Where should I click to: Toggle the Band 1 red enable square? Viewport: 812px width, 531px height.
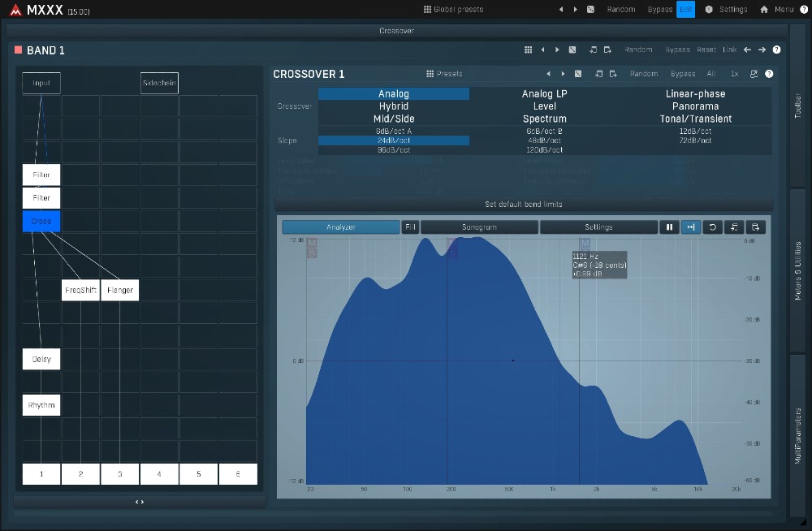tap(18, 50)
